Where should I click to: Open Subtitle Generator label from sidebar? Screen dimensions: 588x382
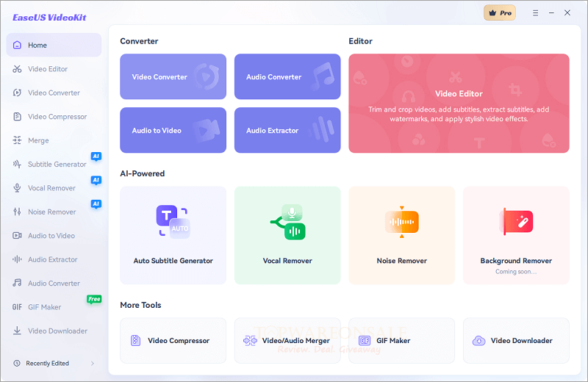(x=57, y=165)
